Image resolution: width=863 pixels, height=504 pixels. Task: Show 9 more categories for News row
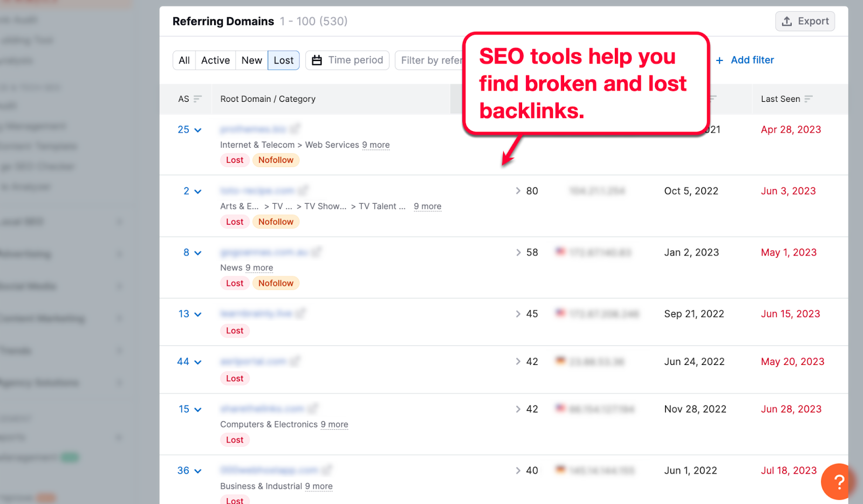pyautogui.click(x=259, y=268)
